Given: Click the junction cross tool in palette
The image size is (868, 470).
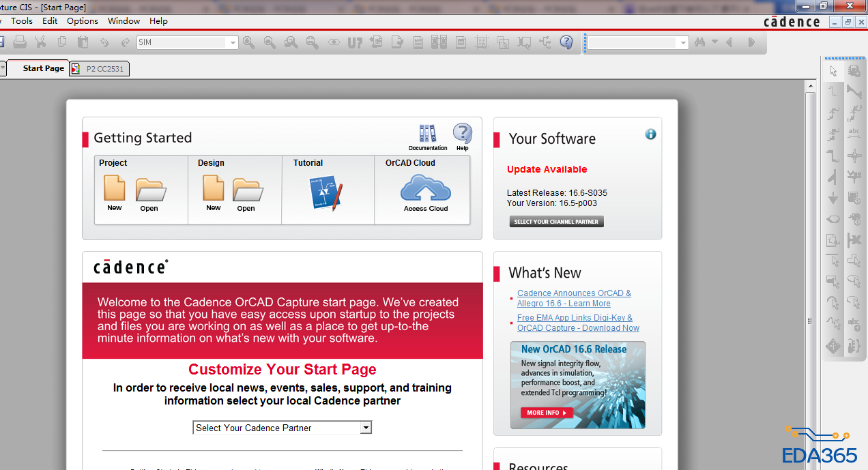Looking at the screenshot, I should pyautogui.click(x=854, y=156).
